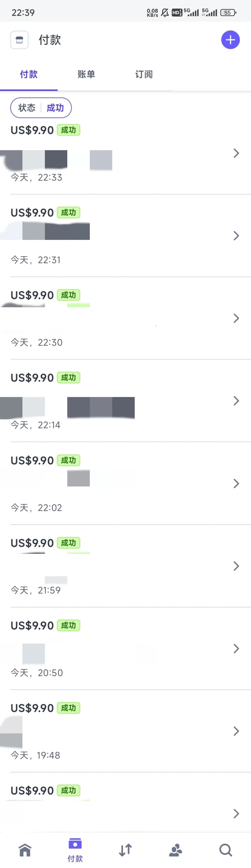Open balances transfer arrows icon in bottom bar

click(x=125, y=850)
